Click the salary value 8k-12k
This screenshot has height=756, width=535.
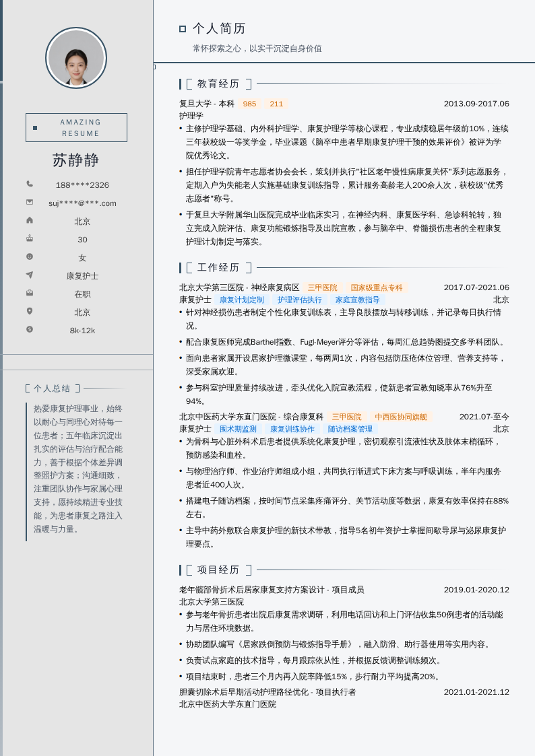pos(82,331)
